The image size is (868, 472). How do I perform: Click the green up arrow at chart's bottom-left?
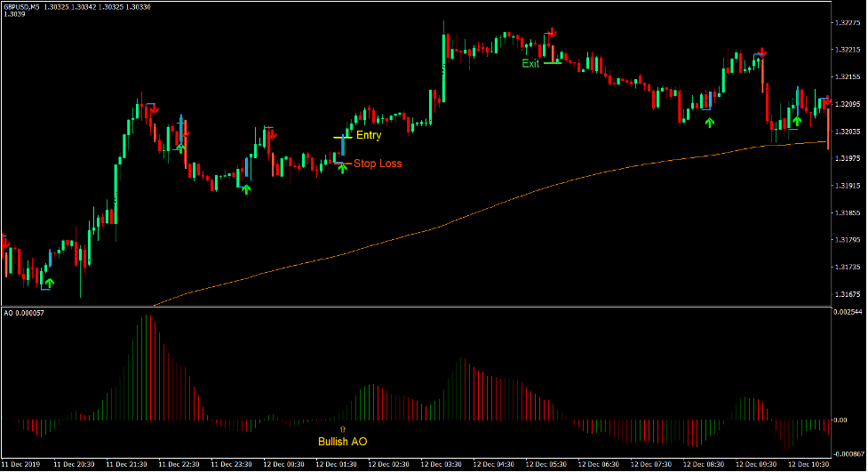[50, 283]
